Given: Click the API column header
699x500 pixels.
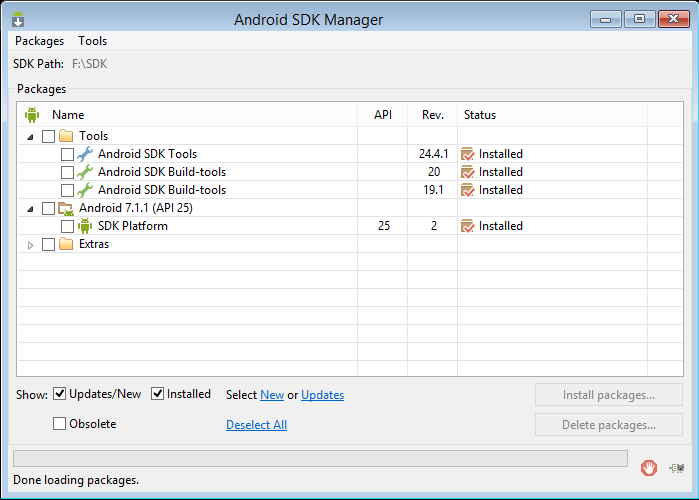Looking at the screenshot, I should (382, 115).
